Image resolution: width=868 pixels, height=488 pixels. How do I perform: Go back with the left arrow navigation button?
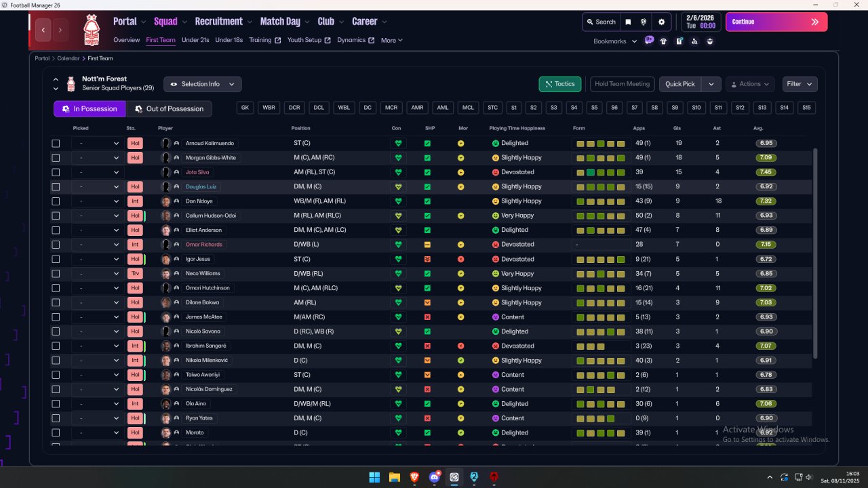43,30
